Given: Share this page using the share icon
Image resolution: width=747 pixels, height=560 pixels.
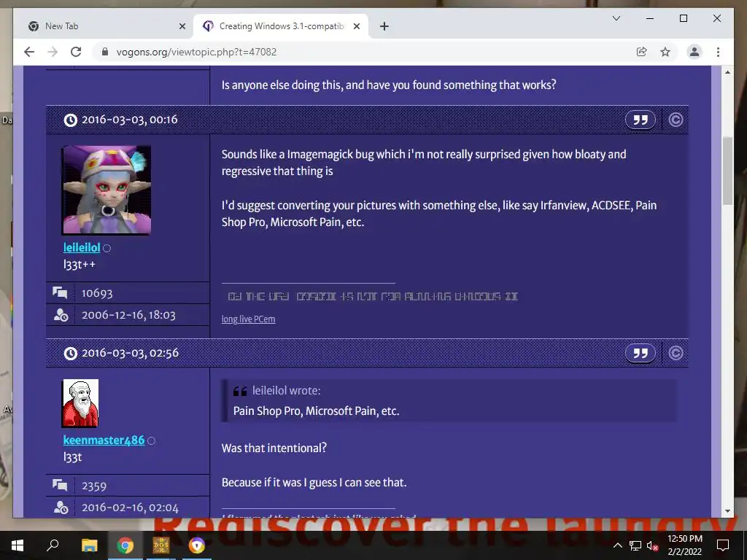Looking at the screenshot, I should coord(642,52).
